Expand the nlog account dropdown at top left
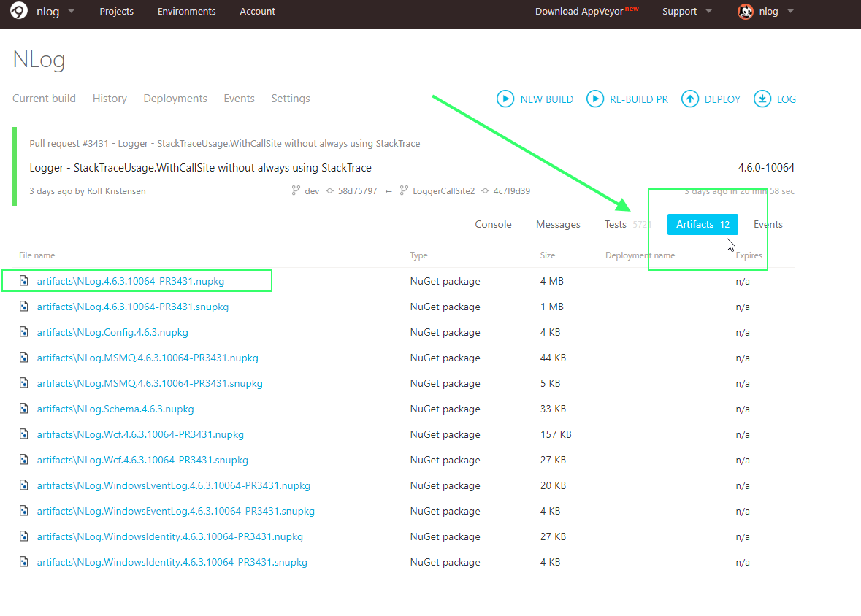 point(72,11)
